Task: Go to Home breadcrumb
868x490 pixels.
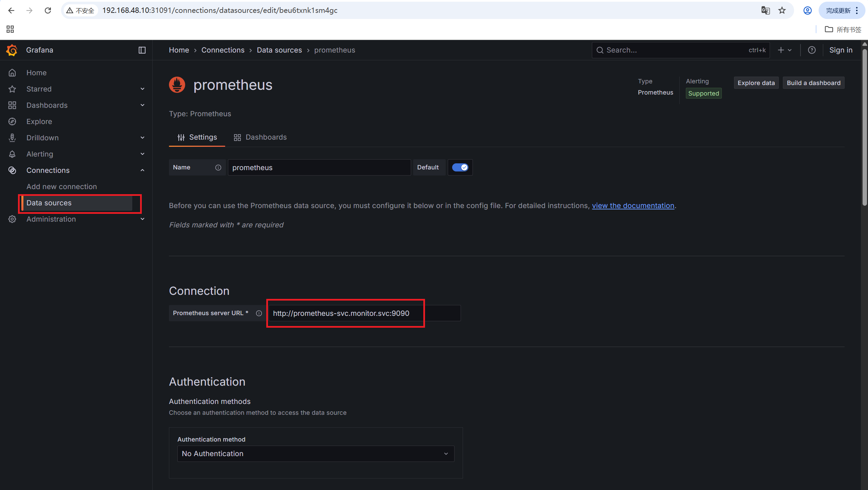Action: pos(179,50)
